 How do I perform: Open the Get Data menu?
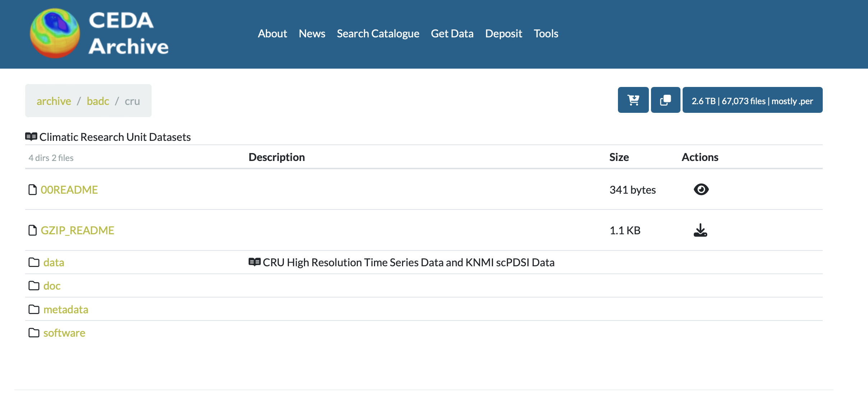tap(452, 34)
